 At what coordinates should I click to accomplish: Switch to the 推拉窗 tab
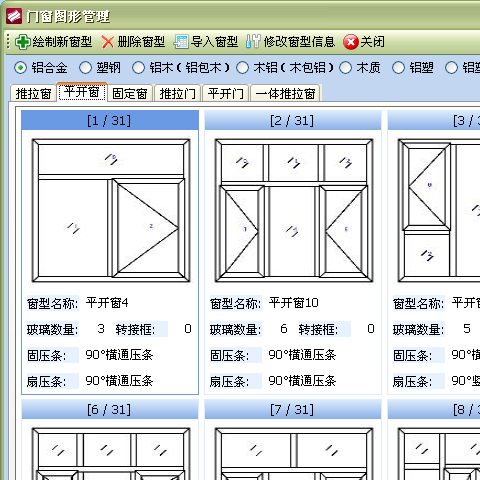(33, 94)
